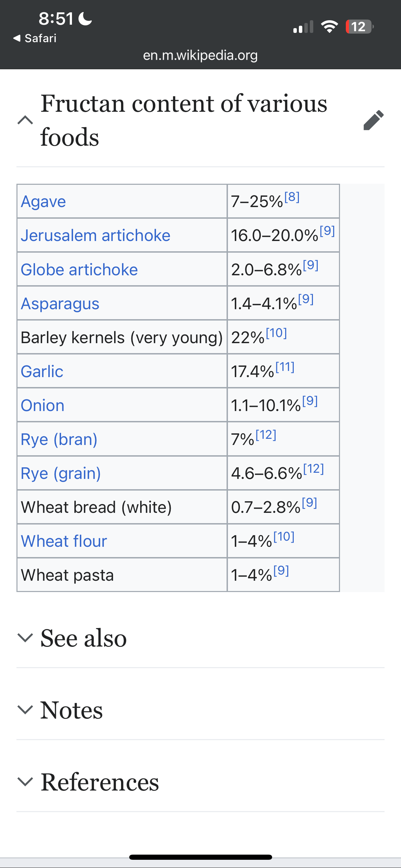Follow the Globe artichoke link
This screenshot has width=401, height=868.
pyautogui.click(x=79, y=269)
